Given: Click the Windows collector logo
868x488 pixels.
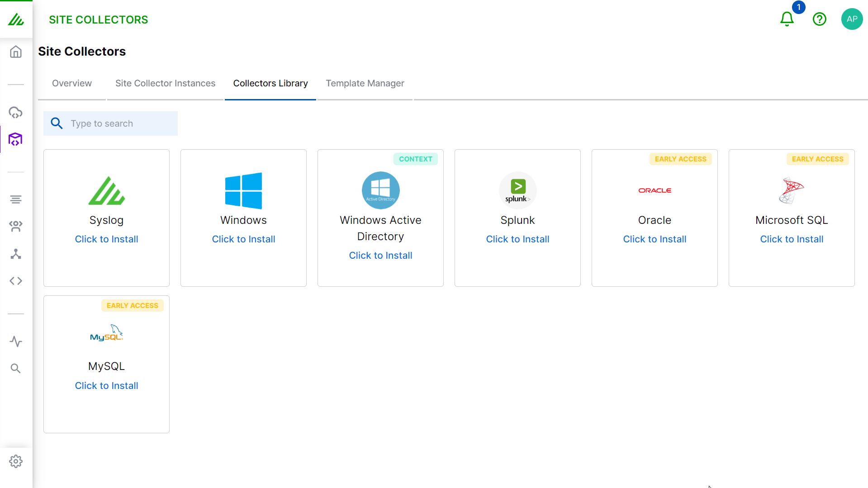Looking at the screenshot, I should pos(243,190).
